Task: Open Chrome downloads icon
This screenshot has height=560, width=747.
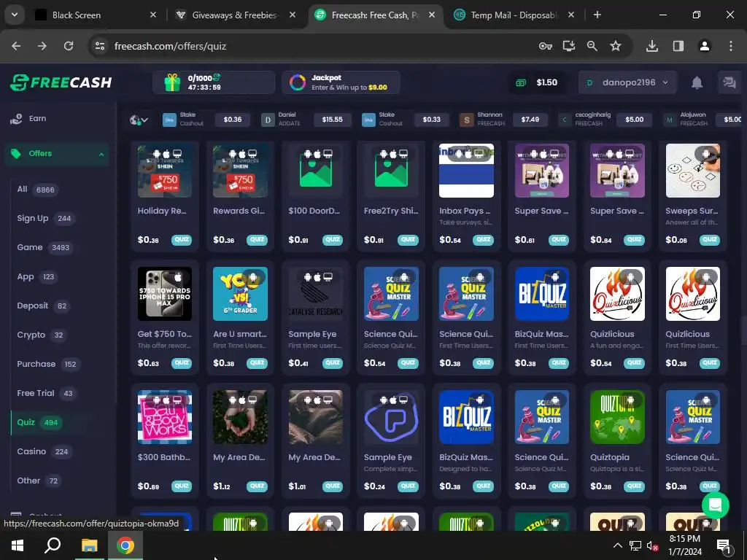Action: point(652,46)
